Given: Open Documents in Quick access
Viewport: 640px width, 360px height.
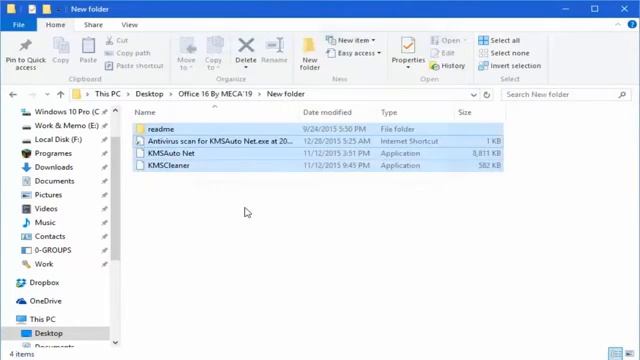Looking at the screenshot, I should pos(48,181).
